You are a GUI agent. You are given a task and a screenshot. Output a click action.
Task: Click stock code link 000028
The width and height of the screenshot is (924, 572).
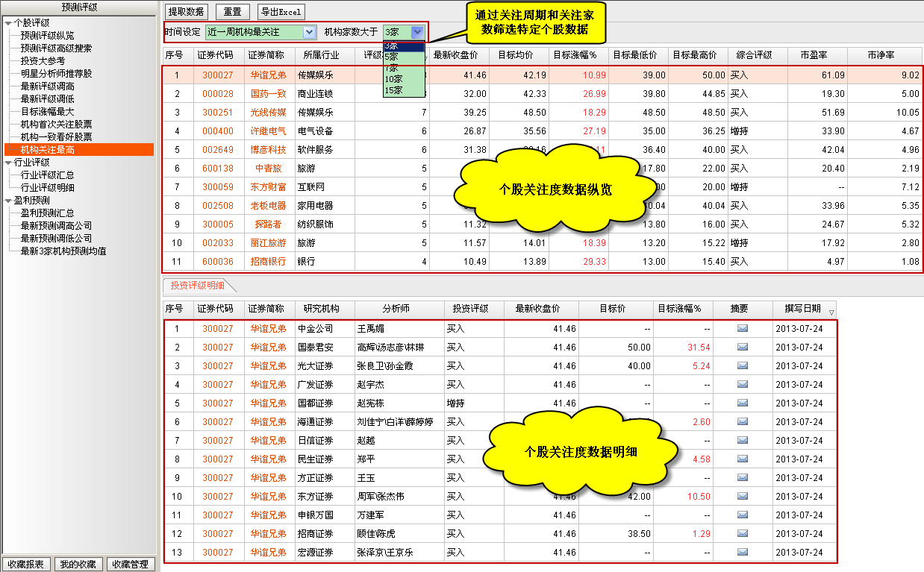(217, 94)
